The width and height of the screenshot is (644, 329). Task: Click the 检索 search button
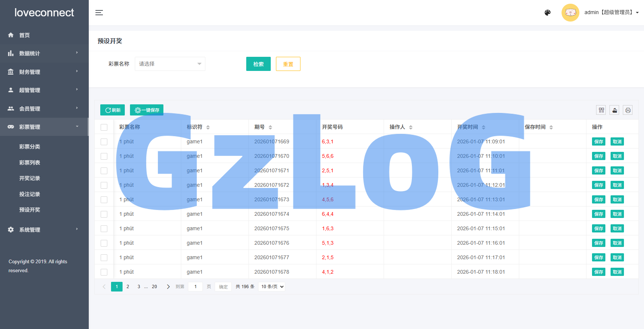[258, 64]
